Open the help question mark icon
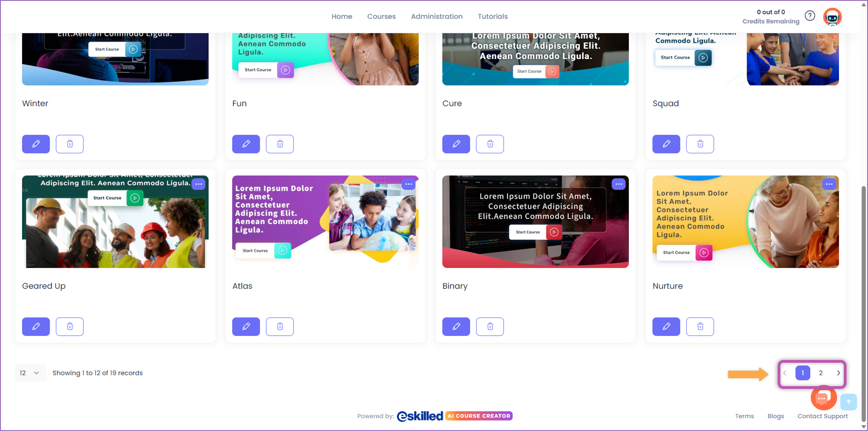 [810, 16]
